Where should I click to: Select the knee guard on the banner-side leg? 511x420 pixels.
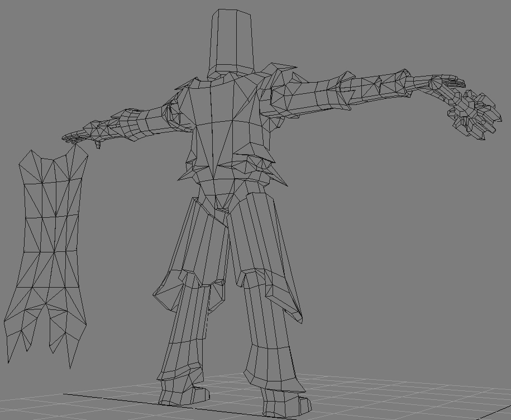[170, 288]
